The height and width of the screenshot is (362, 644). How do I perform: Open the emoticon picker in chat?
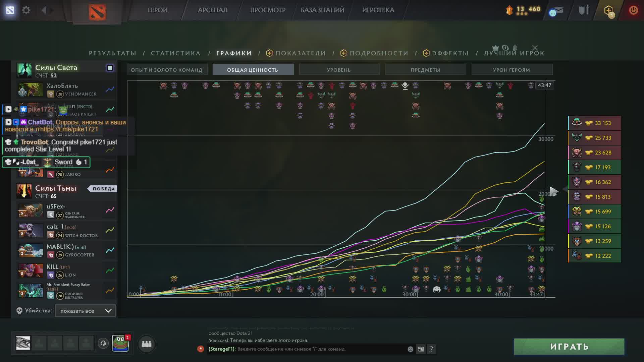(x=410, y=349)
